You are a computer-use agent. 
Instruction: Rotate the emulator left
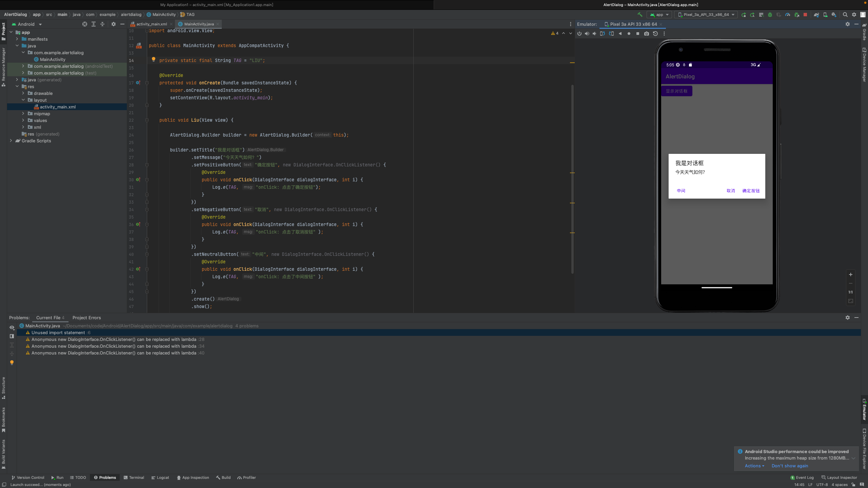[x=603, y=34]
